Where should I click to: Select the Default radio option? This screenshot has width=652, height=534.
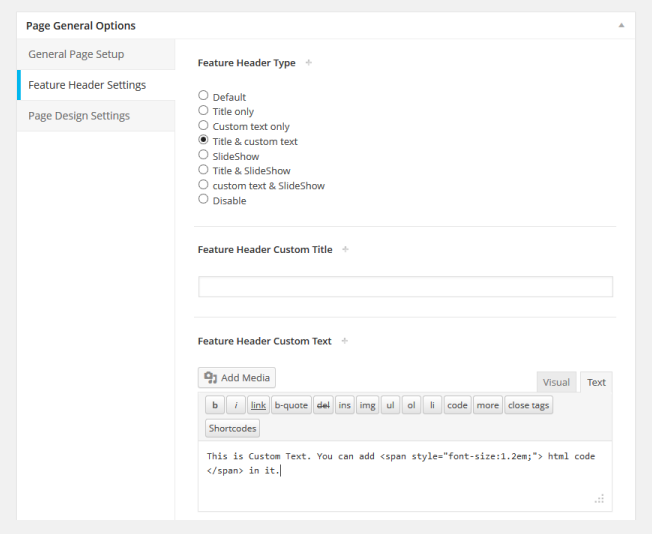203,96
